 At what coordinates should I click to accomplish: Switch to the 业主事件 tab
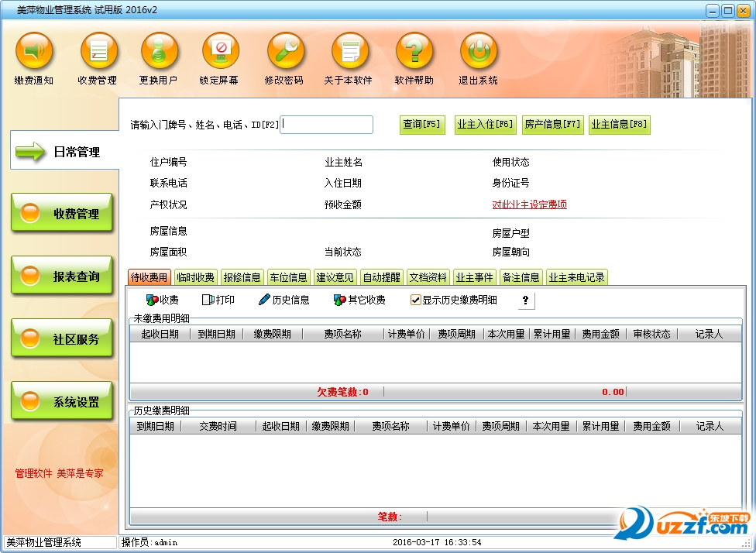[474, 277]
